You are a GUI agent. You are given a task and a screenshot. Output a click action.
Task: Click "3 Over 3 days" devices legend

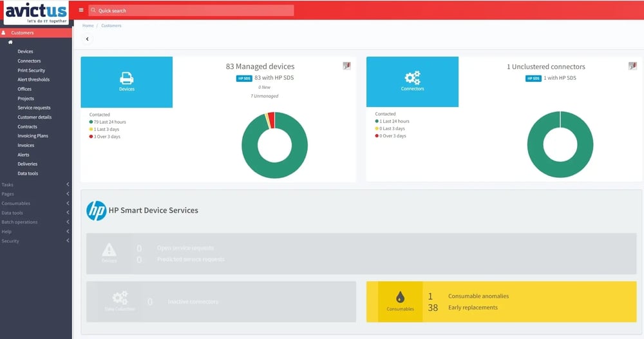coord(105,137)
